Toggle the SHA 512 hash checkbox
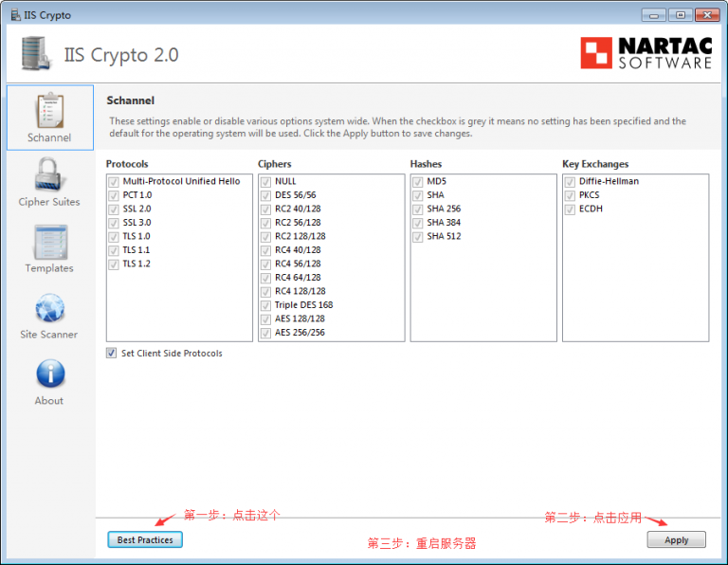The image size is (728, 565). click(418, 236)
